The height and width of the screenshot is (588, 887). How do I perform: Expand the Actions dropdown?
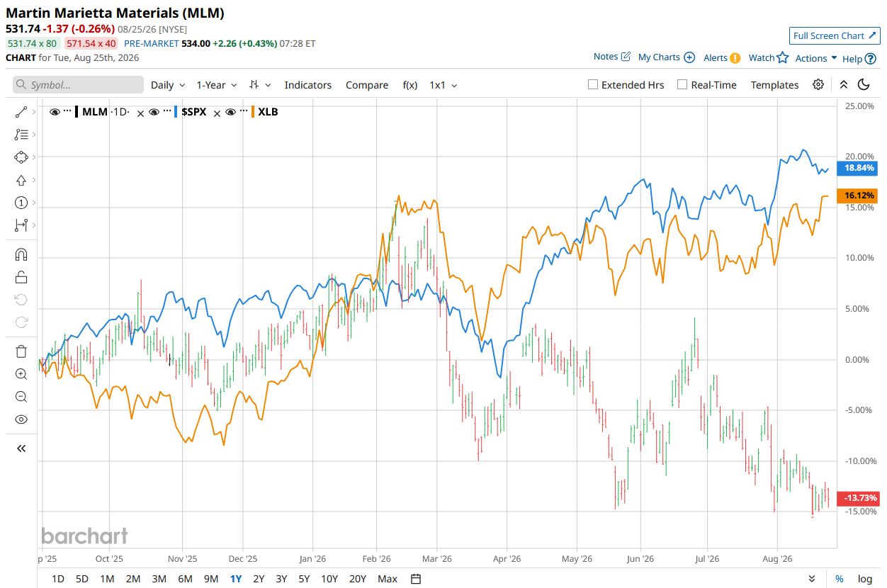pos(816,58)
